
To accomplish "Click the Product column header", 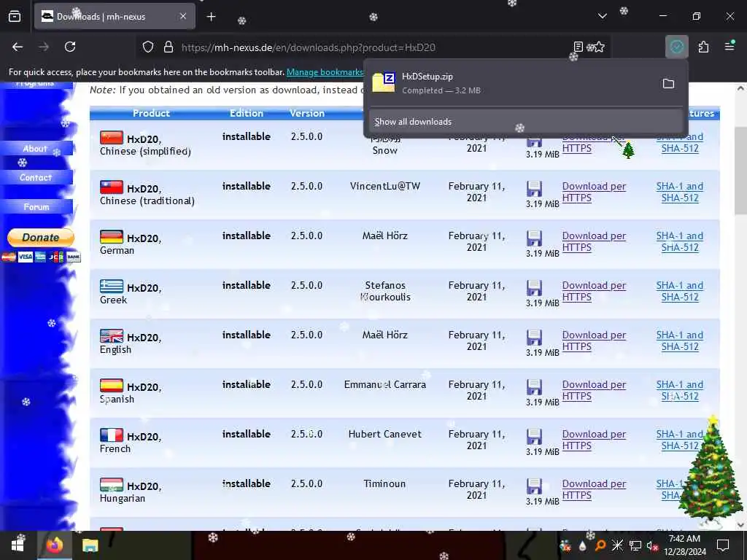I will 151,113.
